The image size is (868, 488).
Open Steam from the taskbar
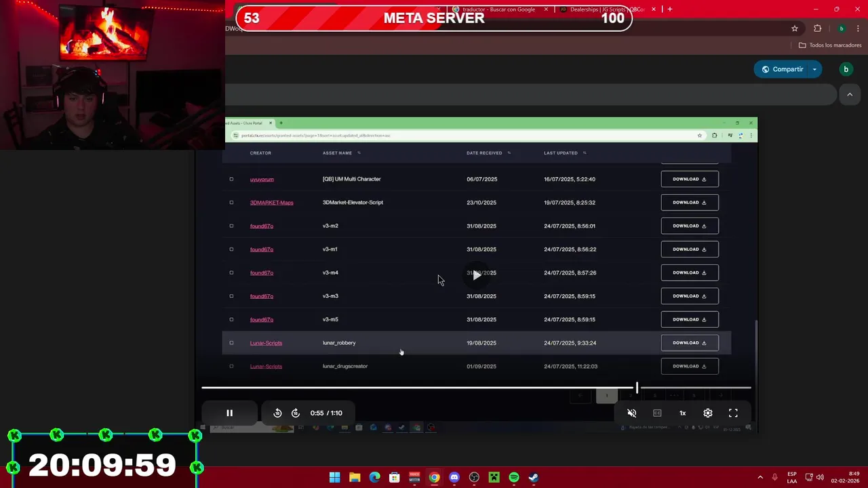click(x=534, y=478)
